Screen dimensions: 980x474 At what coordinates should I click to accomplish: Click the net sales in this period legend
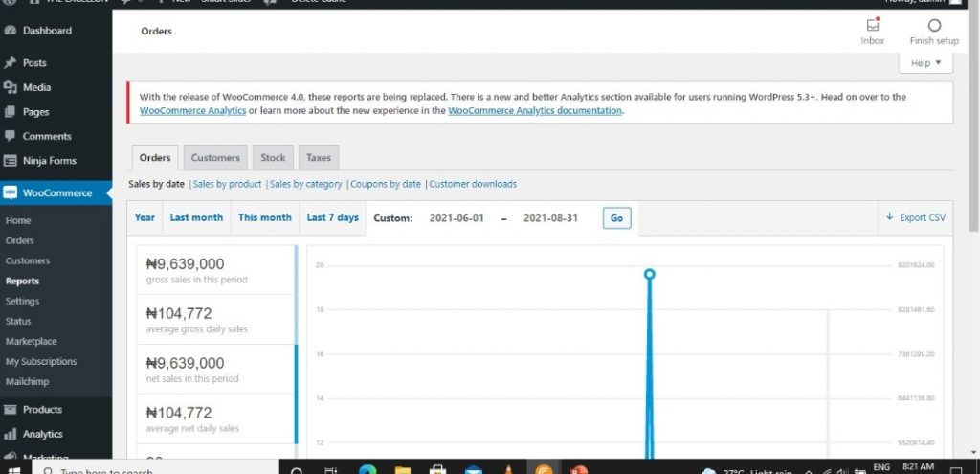217,369
